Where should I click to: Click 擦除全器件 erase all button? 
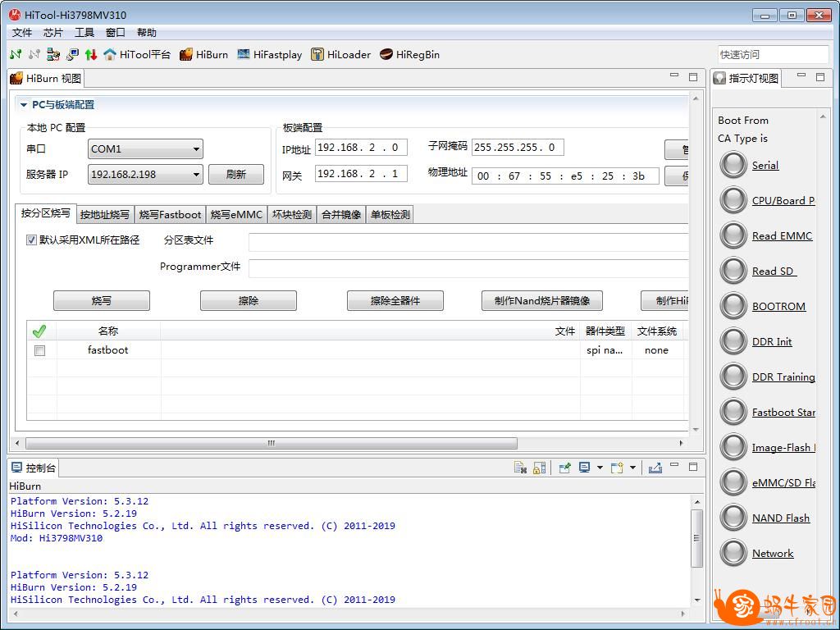point(395,300)
